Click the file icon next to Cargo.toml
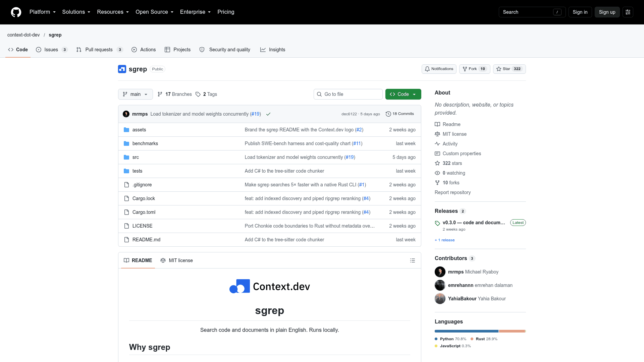644x362 pixels. click(x=126, y=212)
